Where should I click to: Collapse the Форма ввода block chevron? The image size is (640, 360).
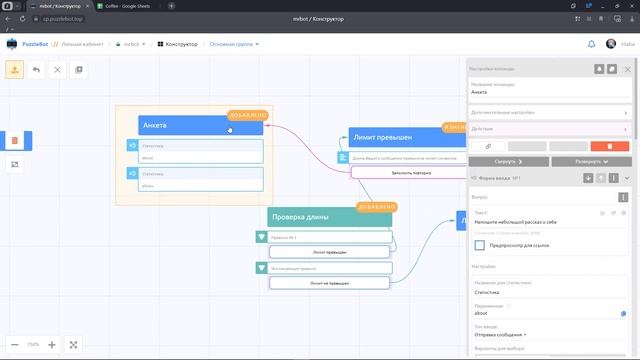point(627,178)
